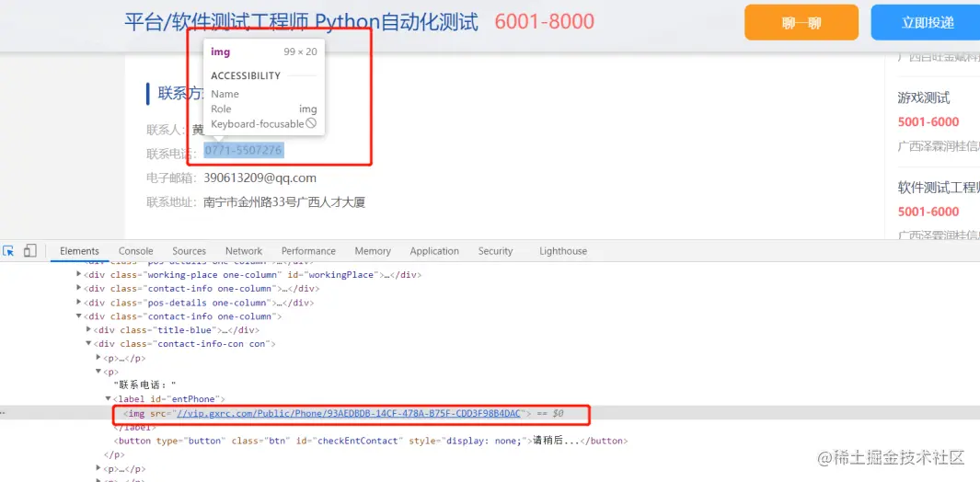This screenshot has width=980, height=482.
Task: Collapse the contact-info-con con div
Action: pos(88,344)
